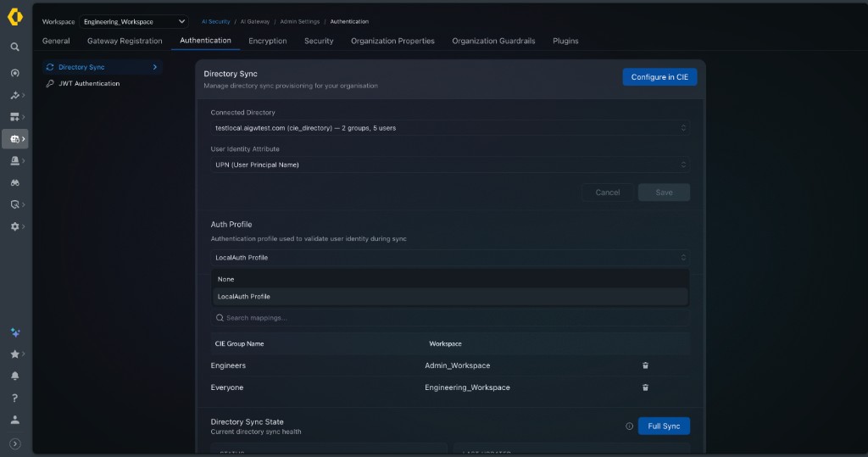This screenshot has width=868, height=457.
Task: Click the Everyone group name cell
Action: pos(227,387)
